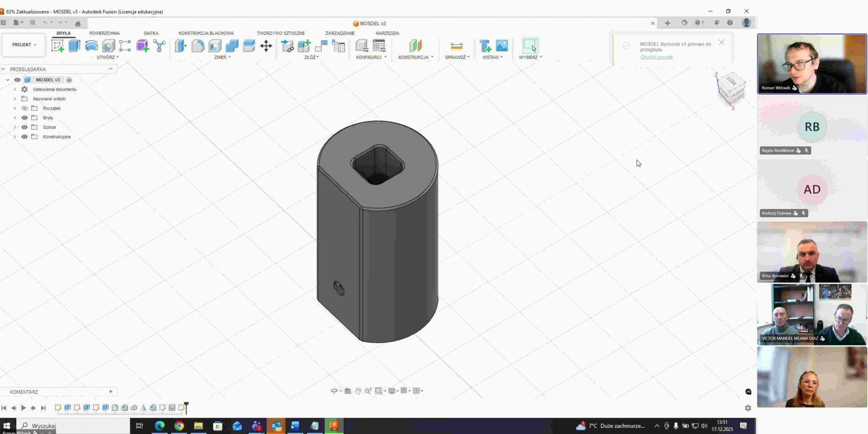
Task: Select the Extrude tool in the toolbar
Action: [x=74, y=46]
